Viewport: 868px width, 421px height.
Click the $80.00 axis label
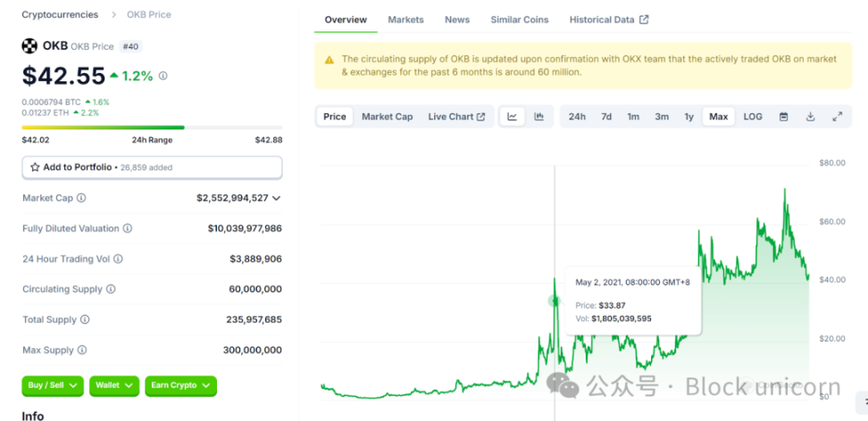[832, 163]
